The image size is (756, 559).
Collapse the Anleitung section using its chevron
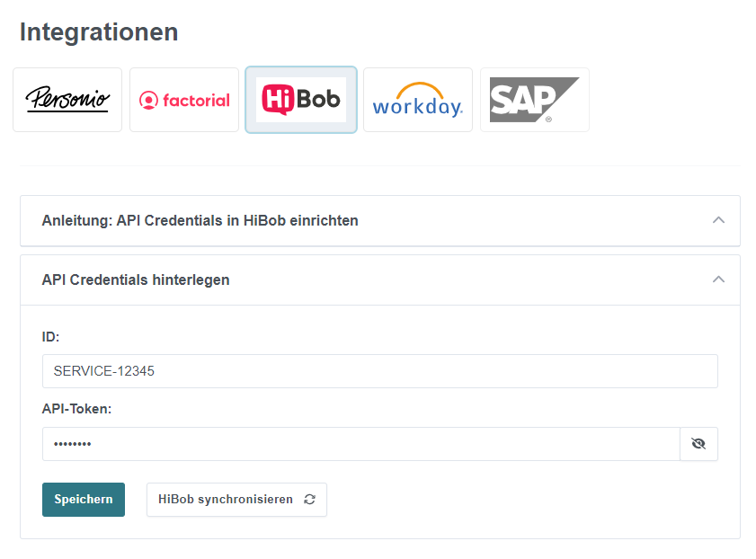point(718,220)
